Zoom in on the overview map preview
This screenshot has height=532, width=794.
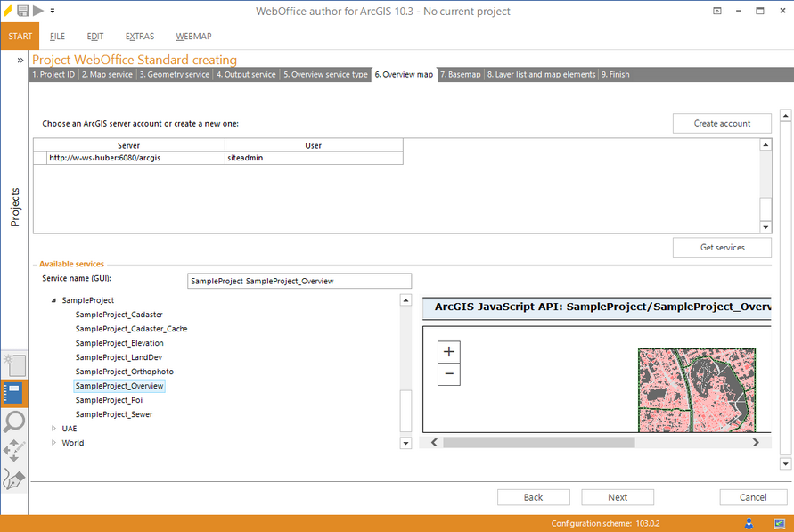click(449, 352)
